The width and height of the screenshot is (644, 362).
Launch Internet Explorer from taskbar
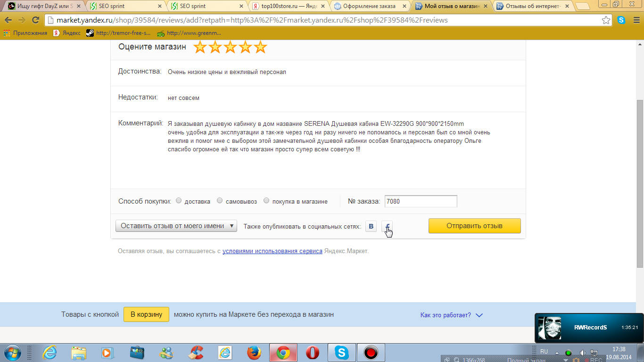50,353
